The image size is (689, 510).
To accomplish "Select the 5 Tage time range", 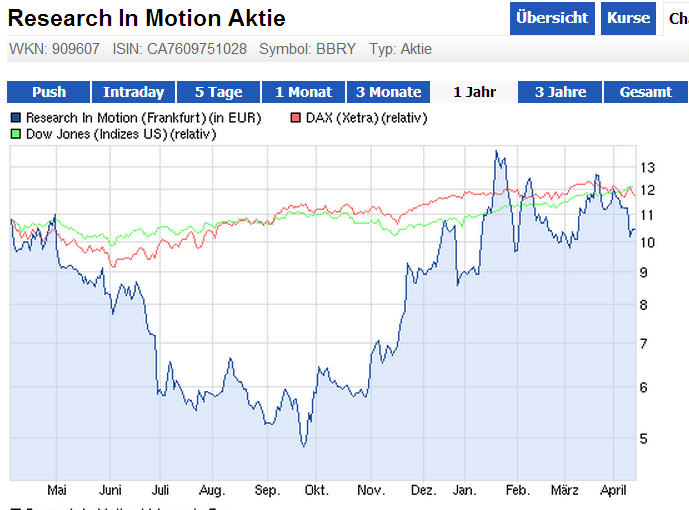I will click(x=218, y=92).
